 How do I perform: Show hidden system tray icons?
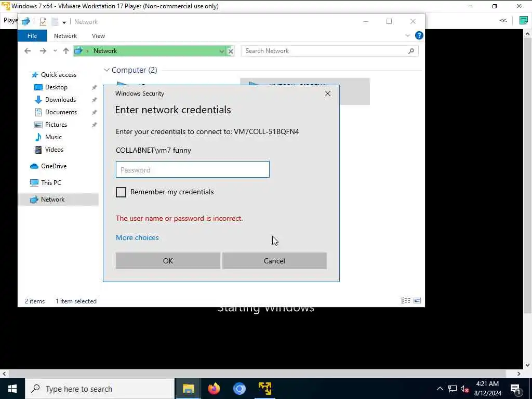[440, 389]
